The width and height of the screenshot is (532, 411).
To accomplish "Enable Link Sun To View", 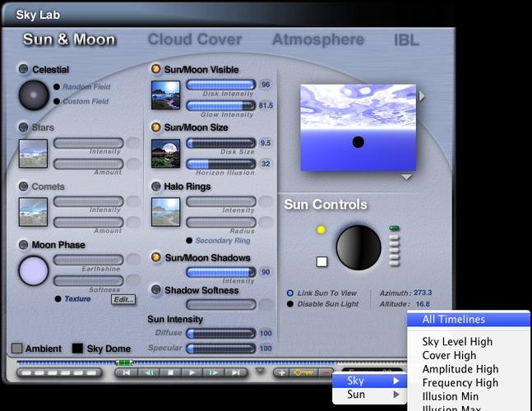I will point(290,293).
